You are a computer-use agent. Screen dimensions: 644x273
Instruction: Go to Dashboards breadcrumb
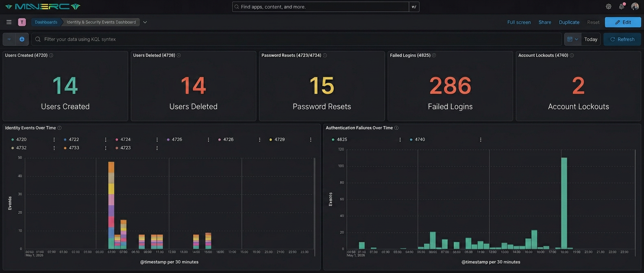46,22
